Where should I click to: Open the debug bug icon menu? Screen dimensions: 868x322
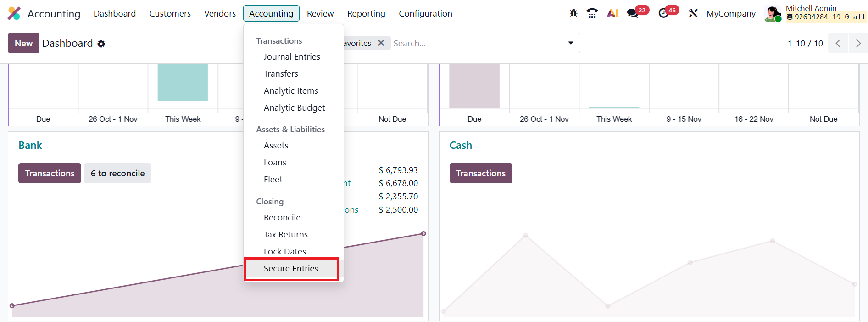coord(573,13)
